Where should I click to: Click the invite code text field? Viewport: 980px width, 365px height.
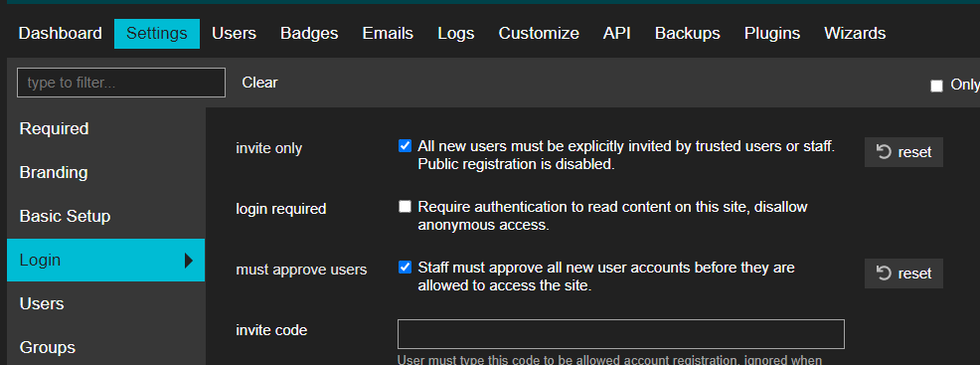point(620,334)
